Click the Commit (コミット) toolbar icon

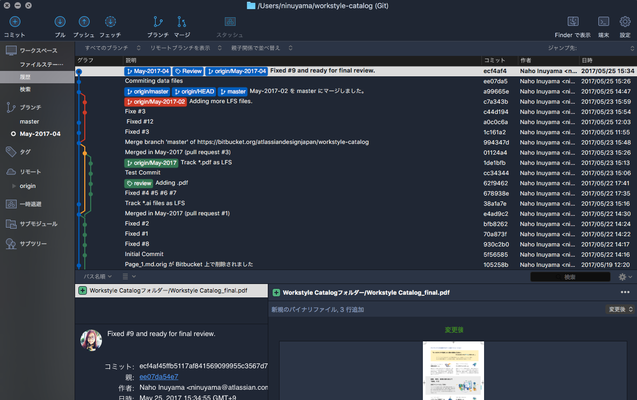tap(15, 22)
